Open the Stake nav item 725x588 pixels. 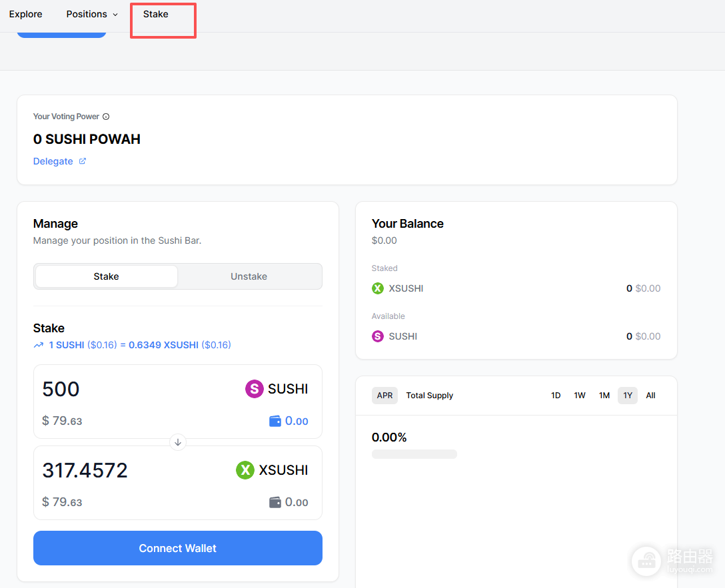point(156,15)
